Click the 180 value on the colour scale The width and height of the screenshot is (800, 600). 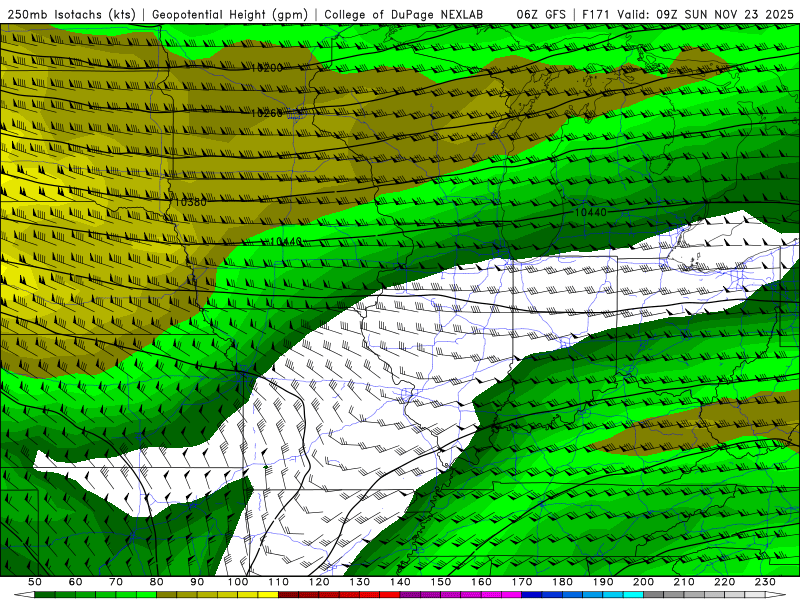click(x=563, y=582)
